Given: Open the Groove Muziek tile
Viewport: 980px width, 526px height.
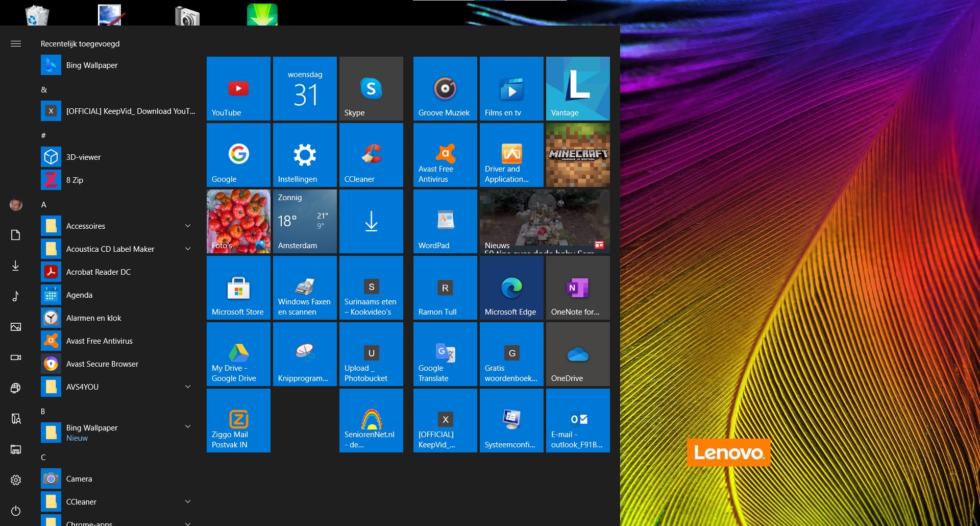Looking at the screenshot, I should [x=445, y=88].
